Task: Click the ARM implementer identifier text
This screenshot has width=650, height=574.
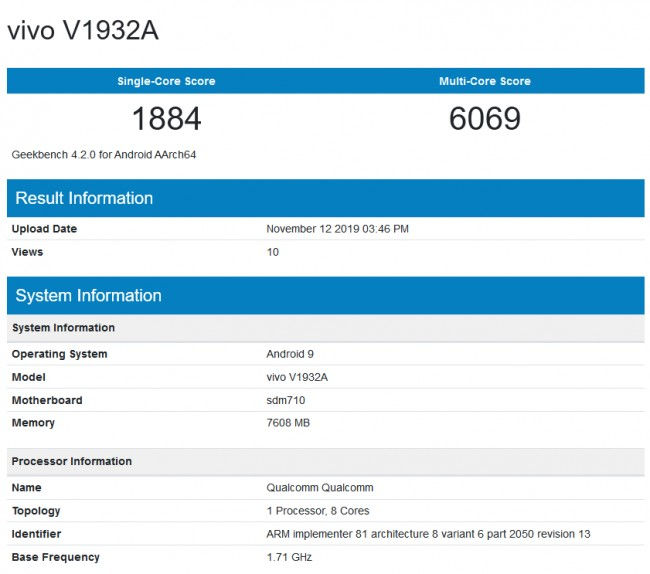Action: 428,534
